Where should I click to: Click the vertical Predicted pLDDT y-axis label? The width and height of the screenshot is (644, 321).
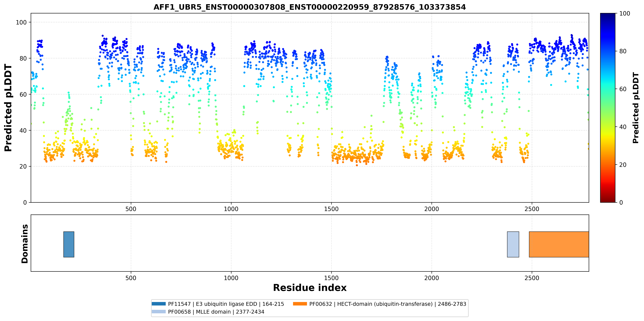8,108
